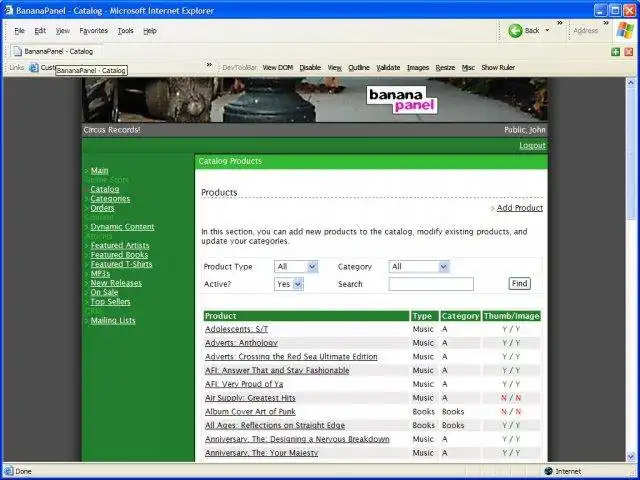Click the IE icon in title bar
640x480 pixels.
[x=8, y=10]
